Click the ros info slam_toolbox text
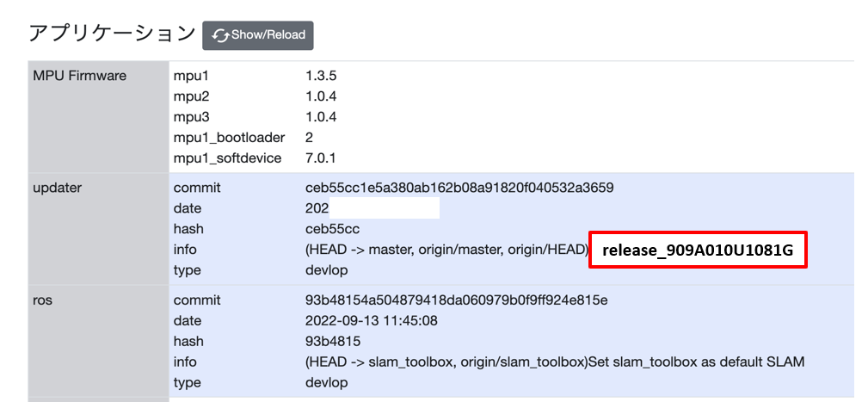Screen dimensions: 868x402 554,362
